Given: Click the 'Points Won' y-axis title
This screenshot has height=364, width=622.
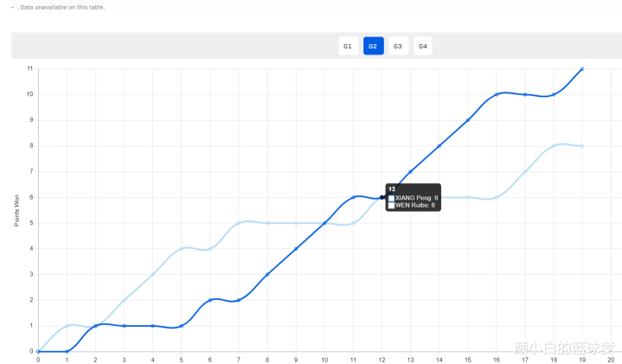Looking at the screenshot, I should 16,211.
